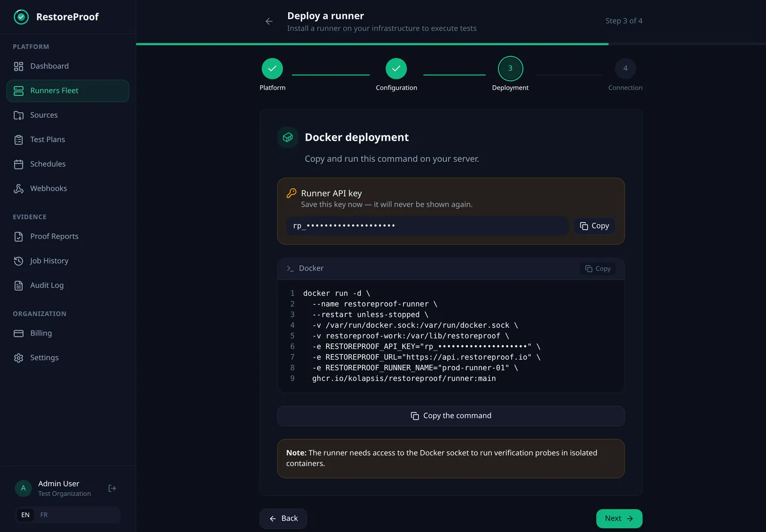Open the Webhooks section
This screenshot has width=766, height=532.
(68, 189)
